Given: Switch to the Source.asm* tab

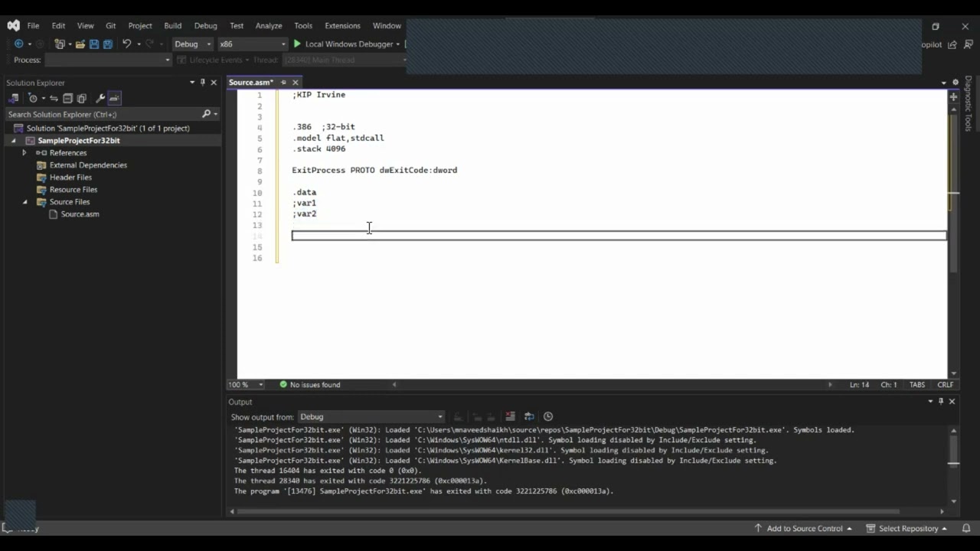Looking at the screenshot, I should point(250,83).
